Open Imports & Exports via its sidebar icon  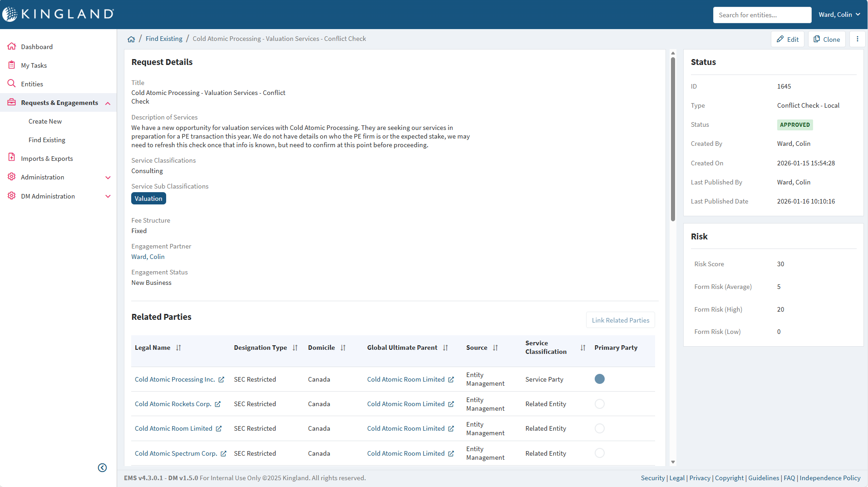pyautogui.click(x=12, y=157)
